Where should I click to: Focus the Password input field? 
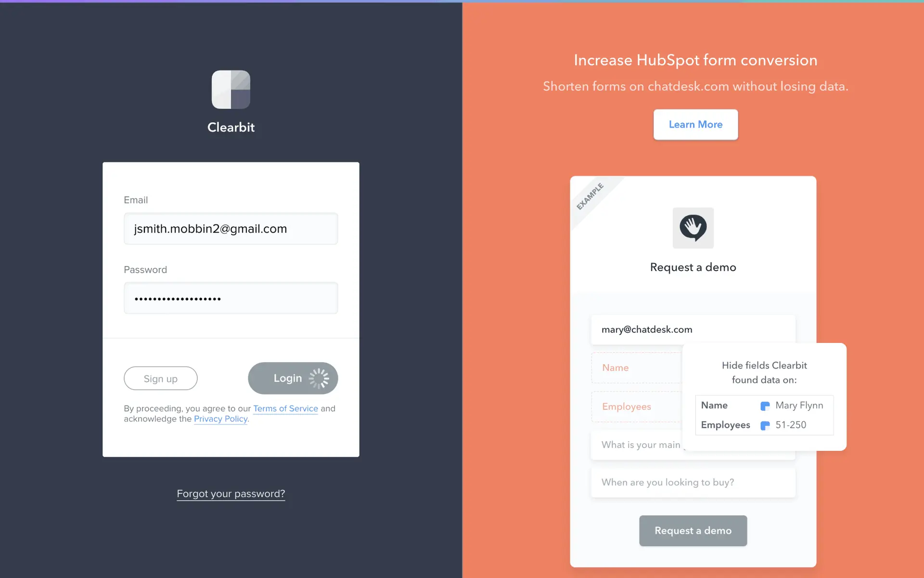point(231,298)
